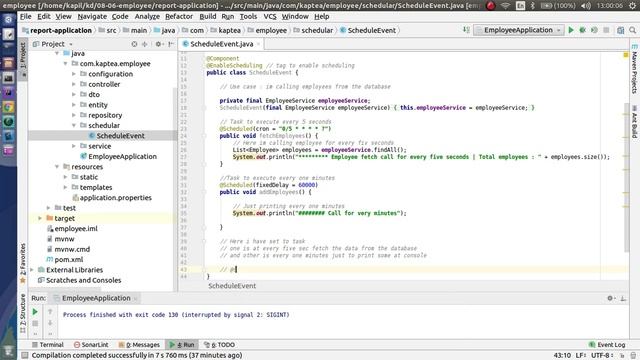The width and height of the screenshot is (640, 360).
Task: Toggle the 0: Messages tool window
Action: 139,344
